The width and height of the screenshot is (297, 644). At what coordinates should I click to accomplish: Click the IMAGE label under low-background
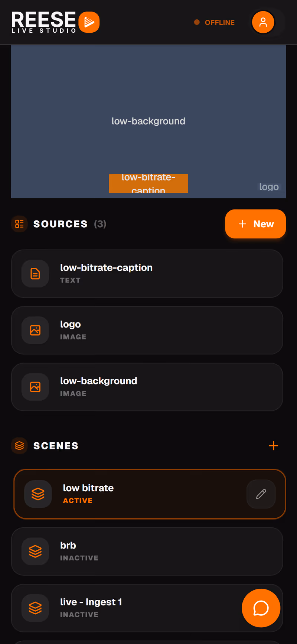pos(73,394)
